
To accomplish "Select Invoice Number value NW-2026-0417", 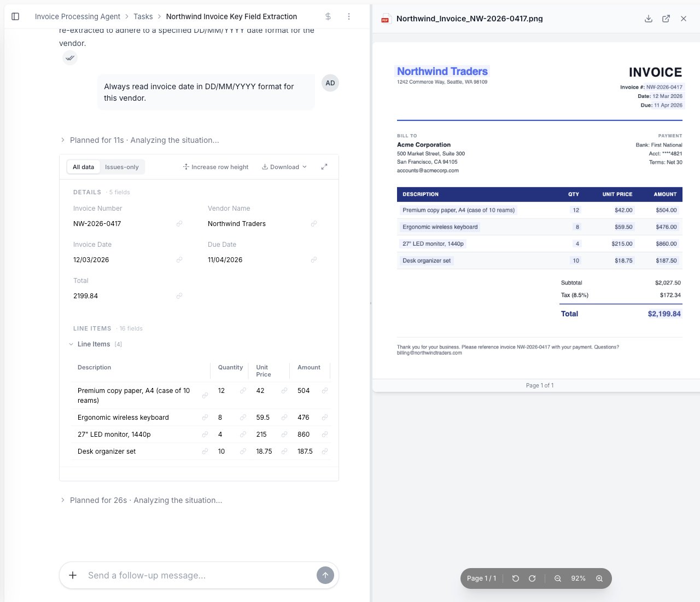I will click(x=97, y=224).
